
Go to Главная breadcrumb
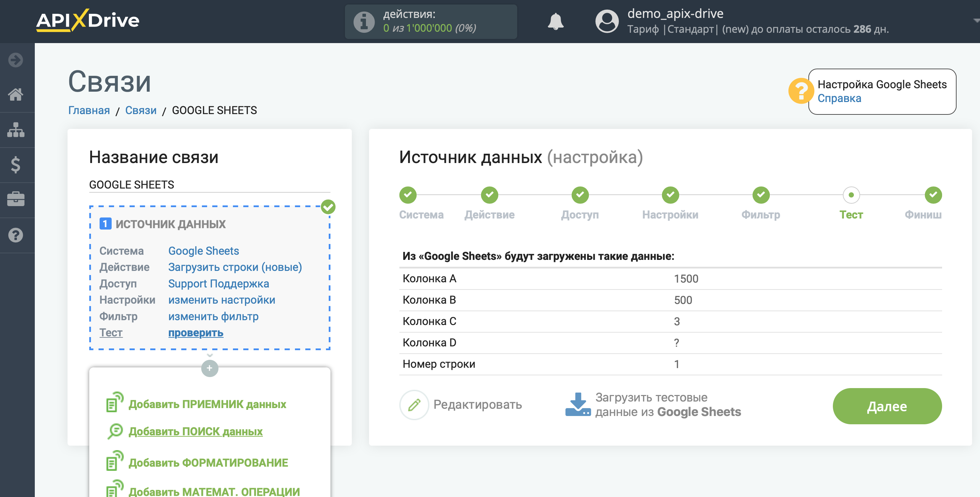(89, 110)
